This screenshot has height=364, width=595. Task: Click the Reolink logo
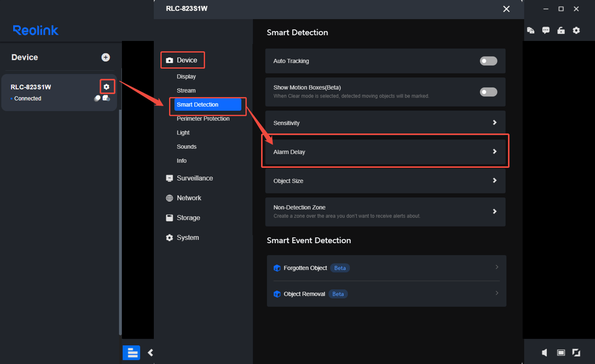coord(35,30)
